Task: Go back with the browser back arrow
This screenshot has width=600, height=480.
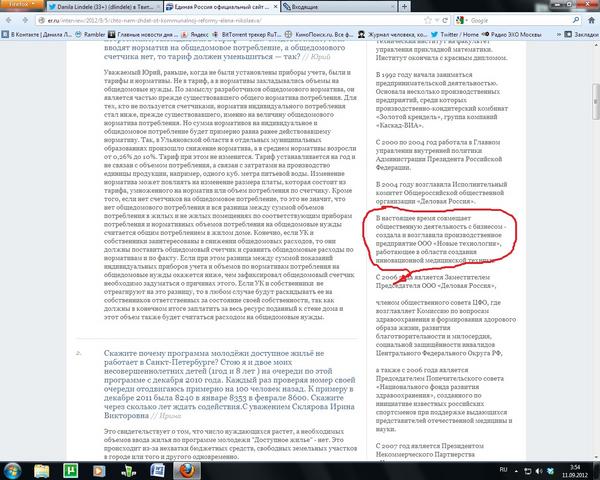Action: [x=8, y=20]
